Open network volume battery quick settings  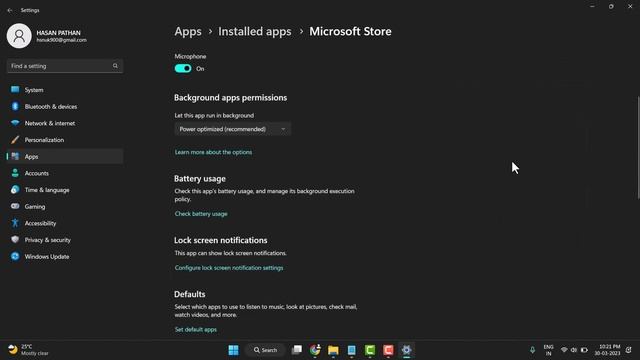click(x=574, y=350)
